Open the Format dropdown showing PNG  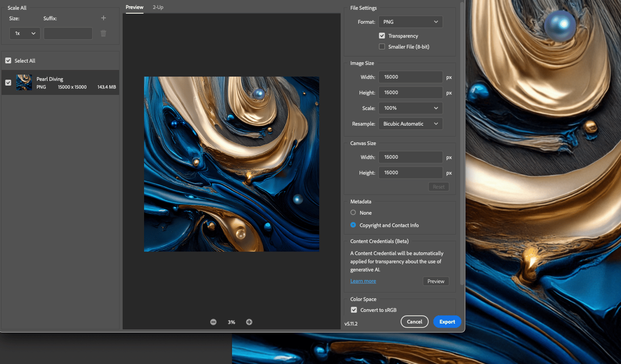[x=411, y=22]
